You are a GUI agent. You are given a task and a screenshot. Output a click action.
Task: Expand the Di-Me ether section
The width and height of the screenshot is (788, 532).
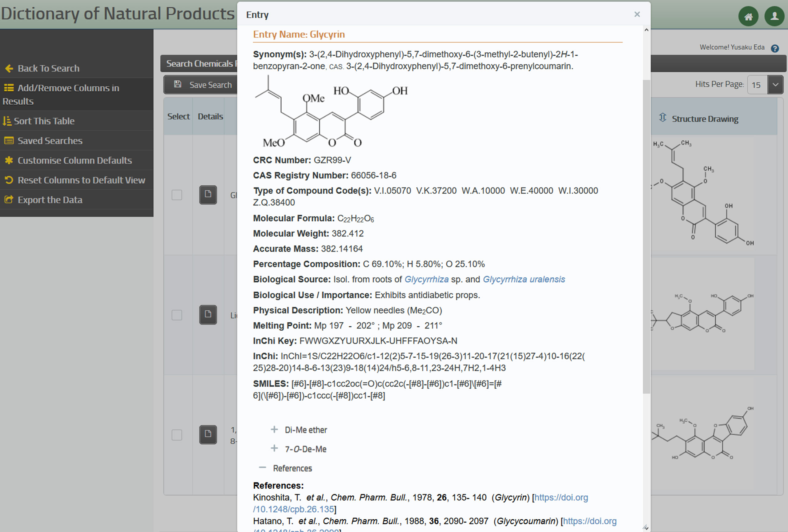point(274,429)
